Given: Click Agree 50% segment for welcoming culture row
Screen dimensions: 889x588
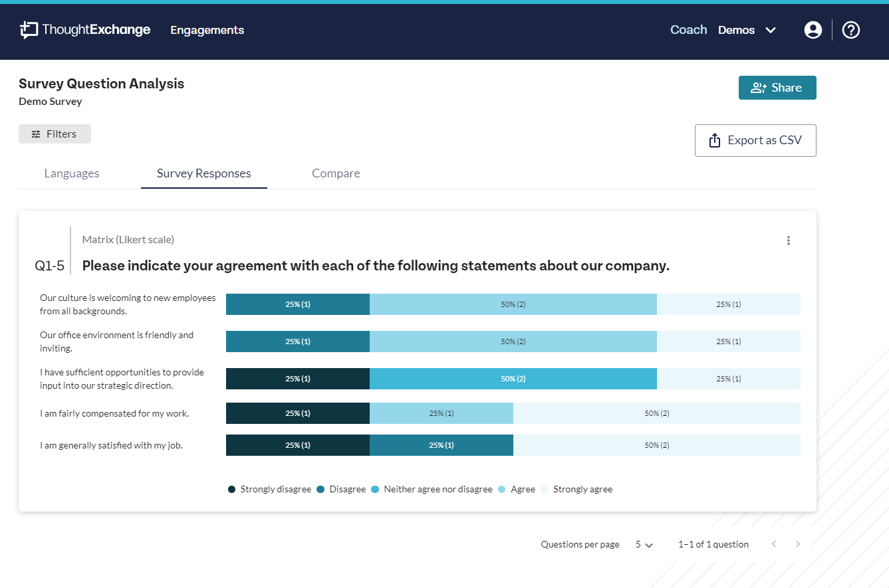Looking at the screenshot, I should point(513,304).
